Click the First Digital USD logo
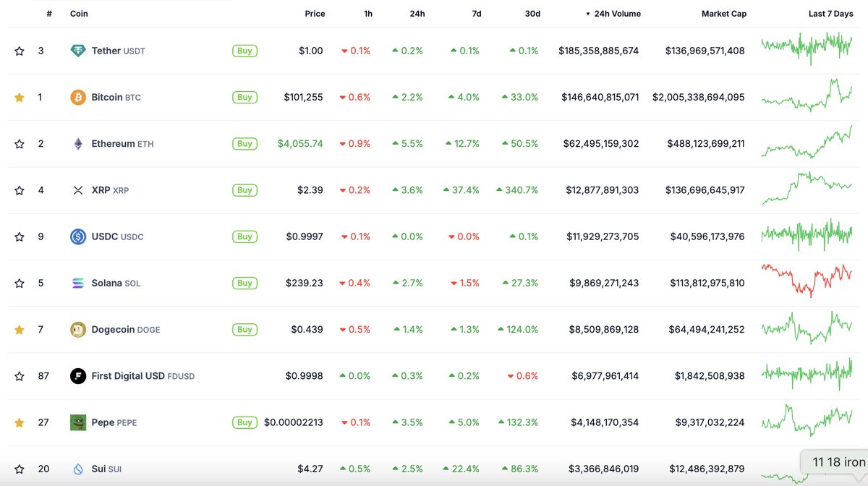This screenshot has height=486, width=868. click(x=77, y=376)
